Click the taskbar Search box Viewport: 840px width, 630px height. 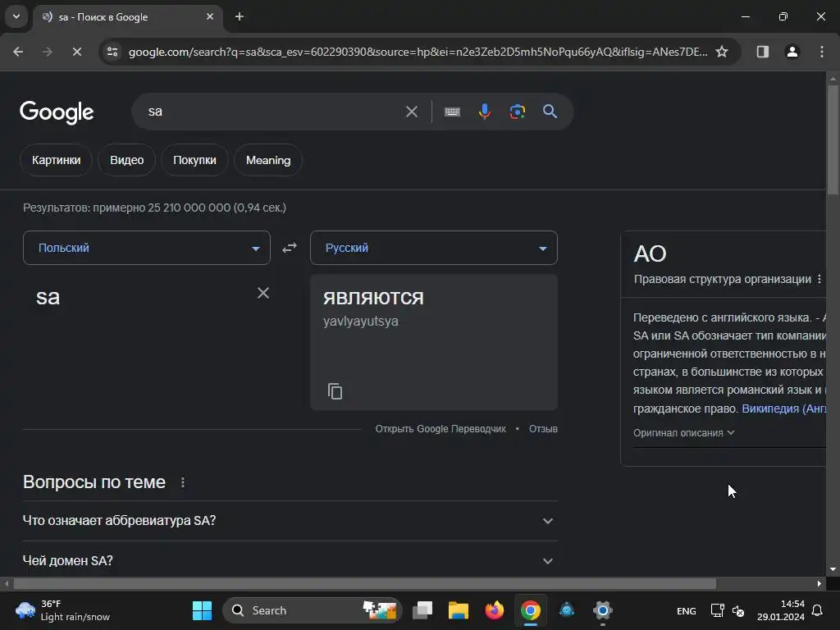tap(313, 610)
